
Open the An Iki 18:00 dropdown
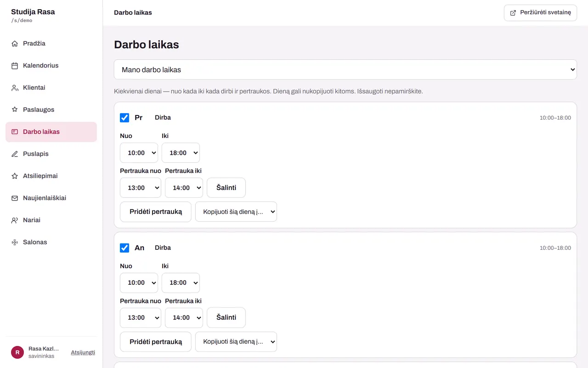(x=181, y=283)
